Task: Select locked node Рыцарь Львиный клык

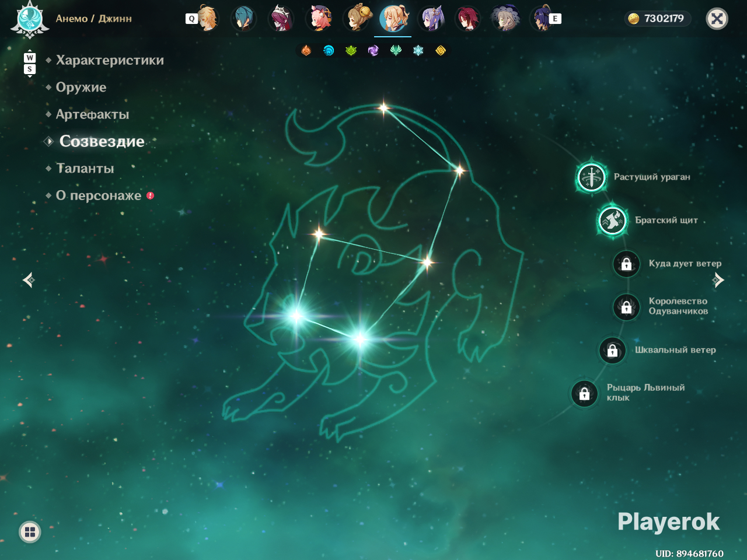Action: pyautogui.click(x=584, y=394)
